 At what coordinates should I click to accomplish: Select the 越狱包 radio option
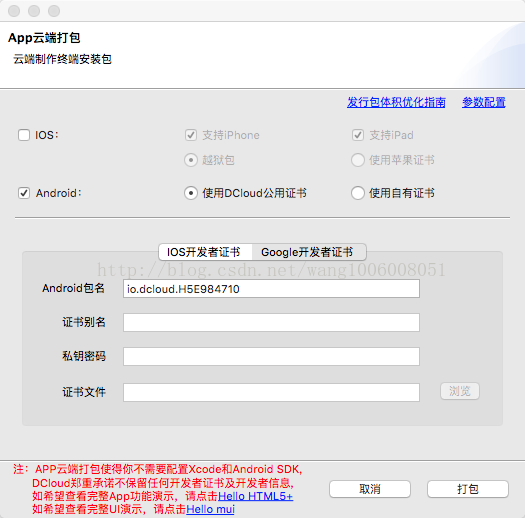(x=191, y=160)
